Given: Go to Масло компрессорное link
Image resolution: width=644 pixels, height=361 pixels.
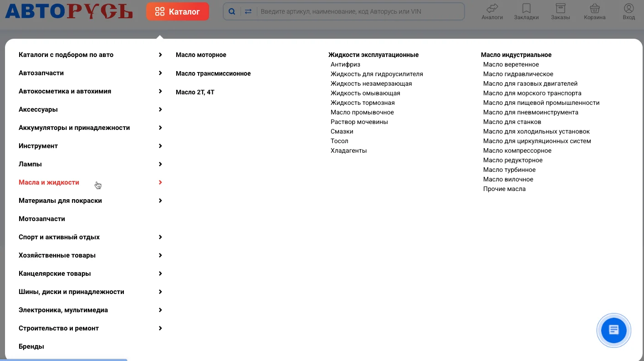Looking at the screenshot, I should point(517,150).
